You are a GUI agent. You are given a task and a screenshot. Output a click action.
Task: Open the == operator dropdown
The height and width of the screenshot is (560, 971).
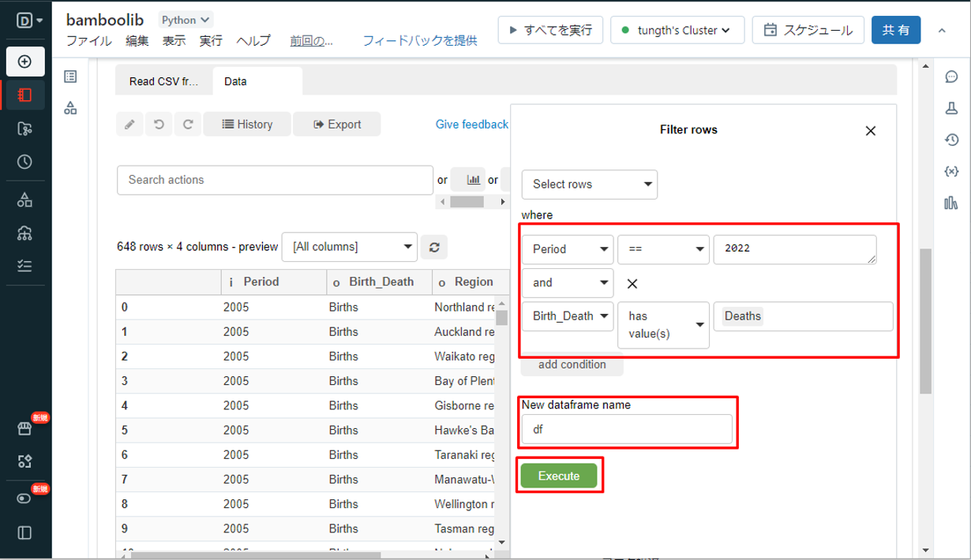click(x=663, y=249)
